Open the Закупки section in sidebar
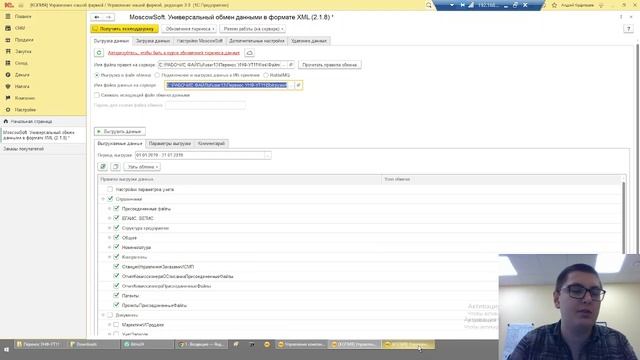Screen dimensions: 640x360 point(23,51)
